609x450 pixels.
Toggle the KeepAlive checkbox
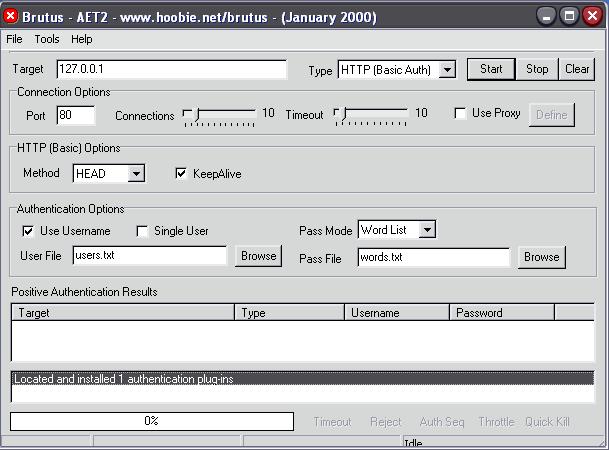181,173
